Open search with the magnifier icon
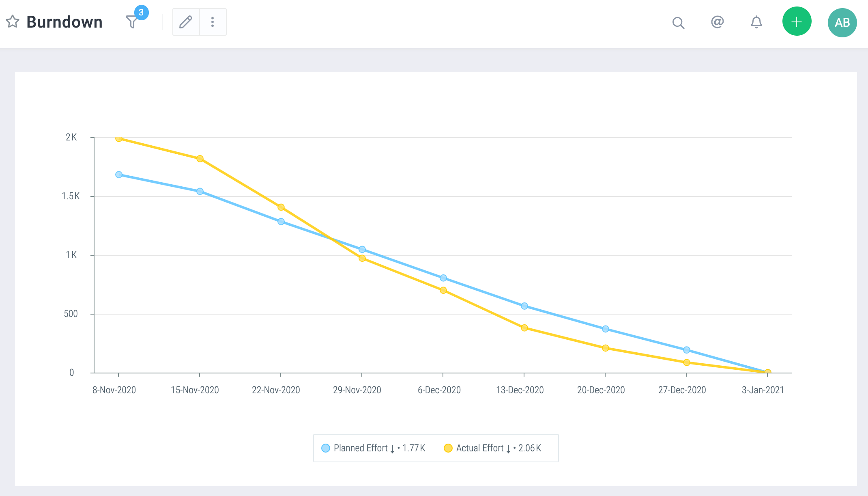Image resolution: width=868 pixels, height=496 pixels. click(678, 23)
